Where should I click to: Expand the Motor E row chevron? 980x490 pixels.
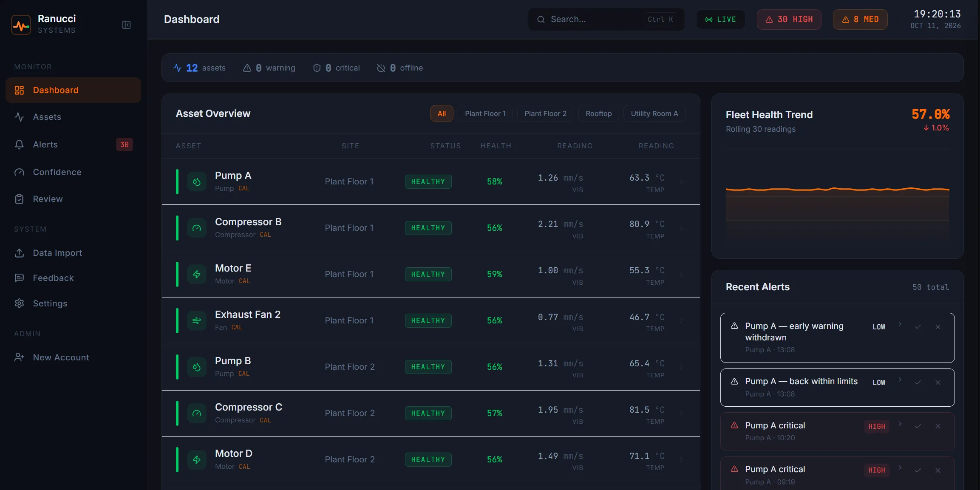point(681,275)
